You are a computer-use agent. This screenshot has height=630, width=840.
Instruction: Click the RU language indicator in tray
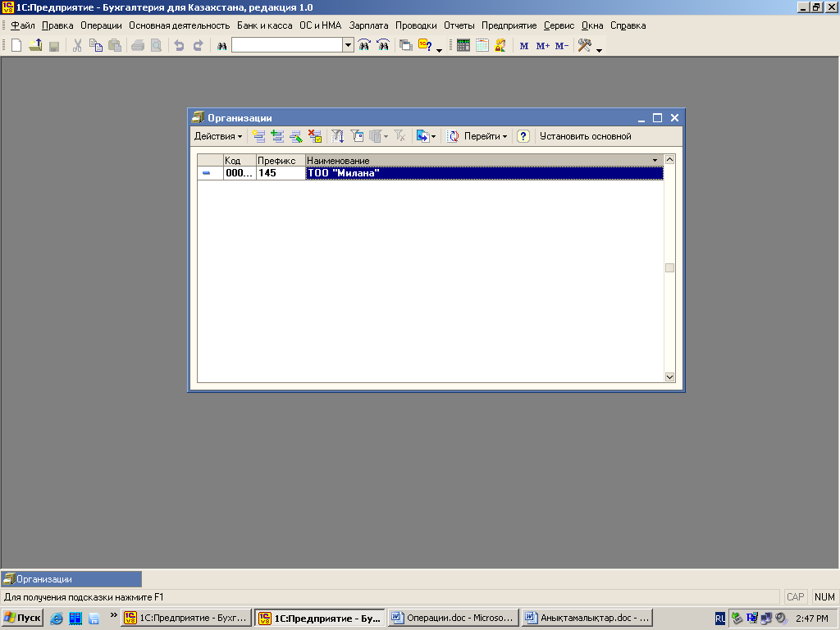pos(720,619)
